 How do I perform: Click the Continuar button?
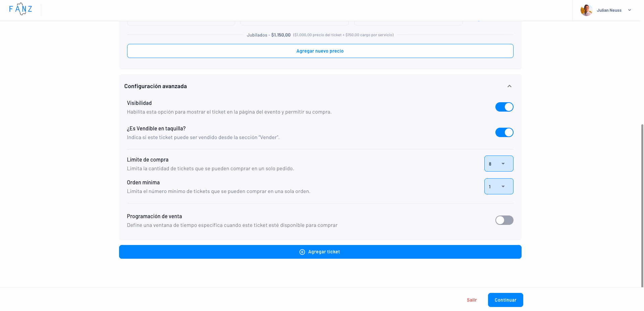(x=505, y=300)
